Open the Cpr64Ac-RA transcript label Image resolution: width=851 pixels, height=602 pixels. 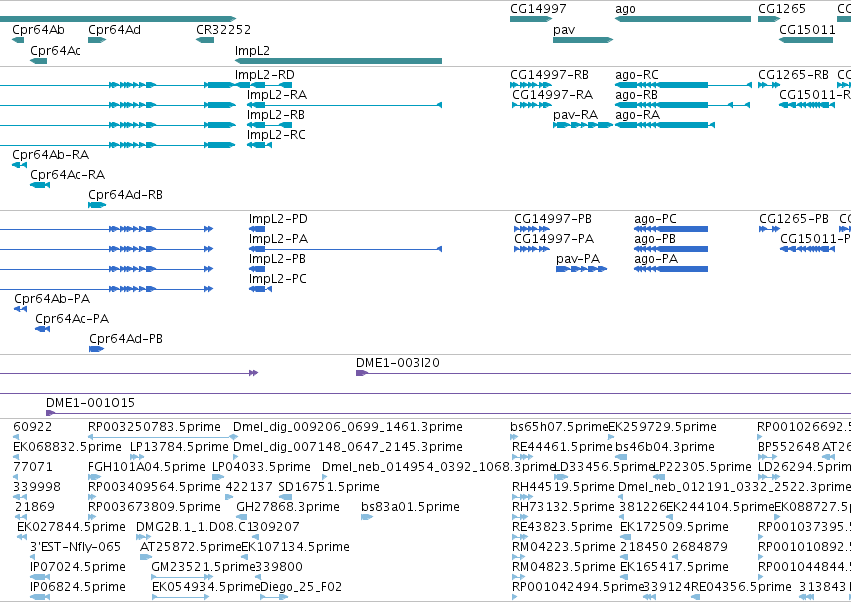click(x=68, y=175)
